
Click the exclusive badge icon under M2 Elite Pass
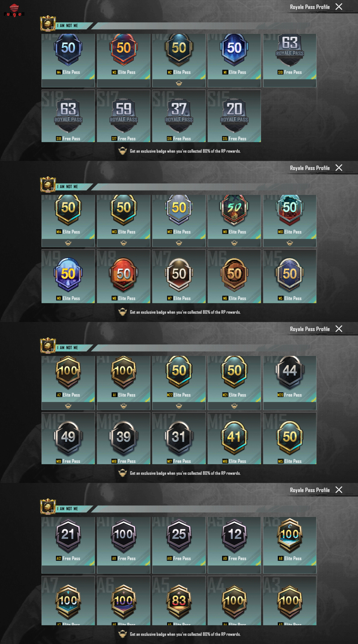coord(179,84)
